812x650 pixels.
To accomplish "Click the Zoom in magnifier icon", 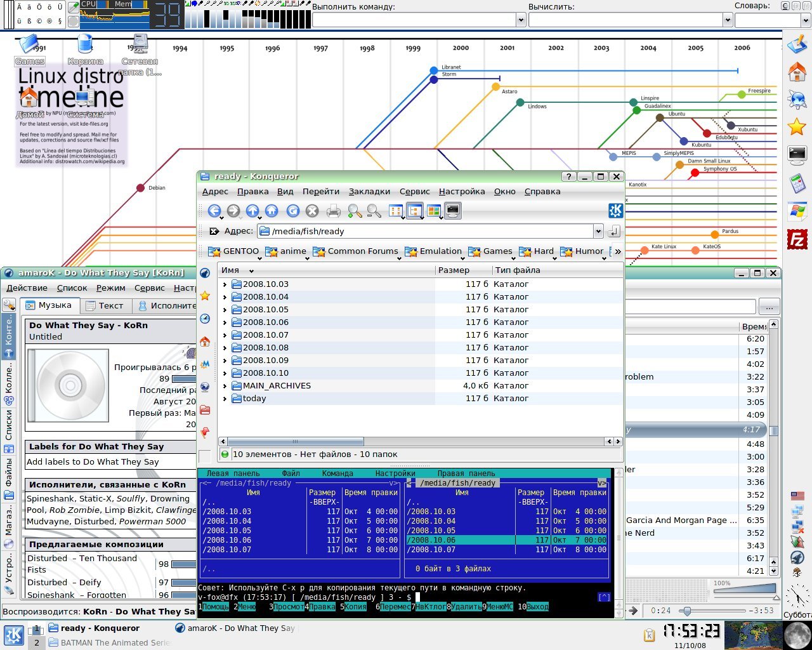I will (x=355, y=211).
